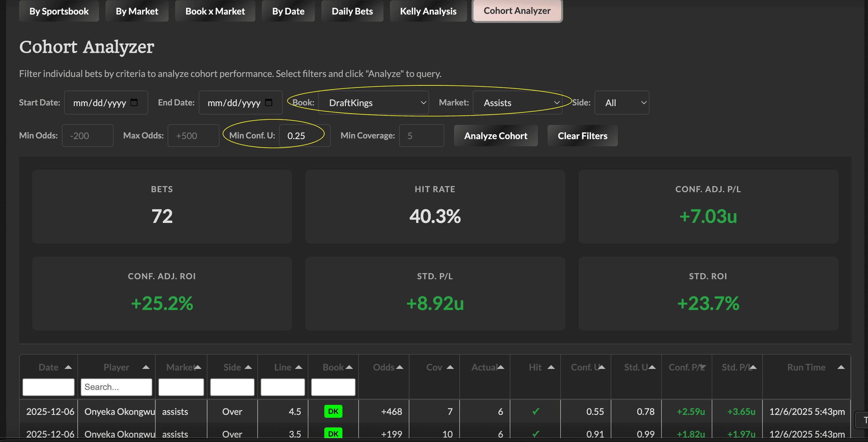Click the Min Conf. U input field
This screenshot has width=868, height=442.
coord(304,136)
